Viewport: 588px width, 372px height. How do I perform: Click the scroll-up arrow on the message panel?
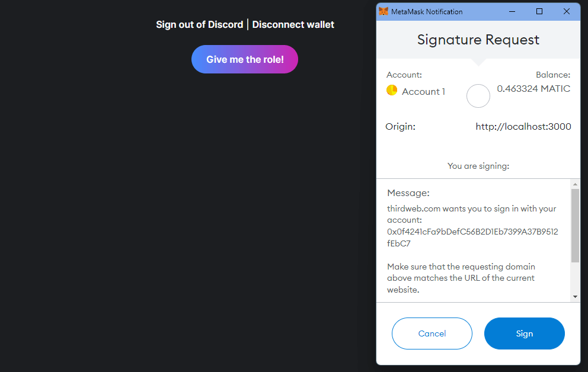[x=576, y=184]
